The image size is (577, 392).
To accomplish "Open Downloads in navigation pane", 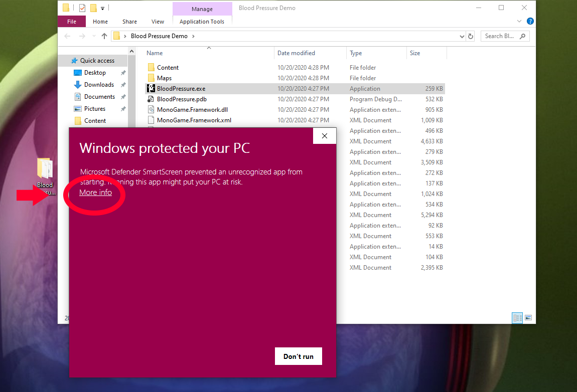I will pos(99,85).
